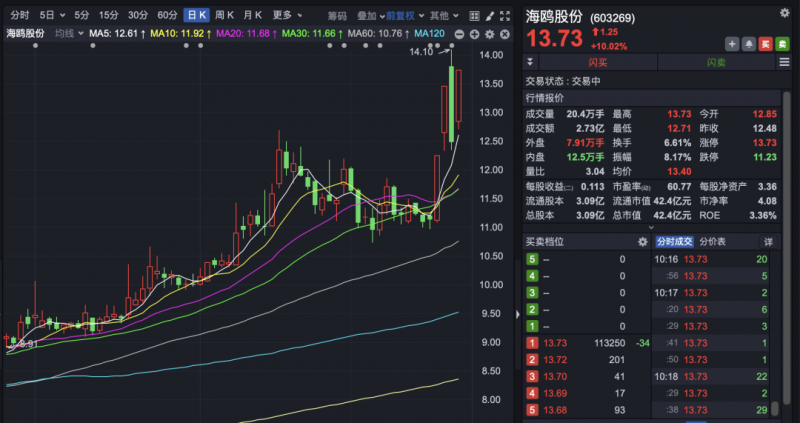Zoom in chart with plus circle icon
Viewport: 800px width, 423px height.
[474, 34]
